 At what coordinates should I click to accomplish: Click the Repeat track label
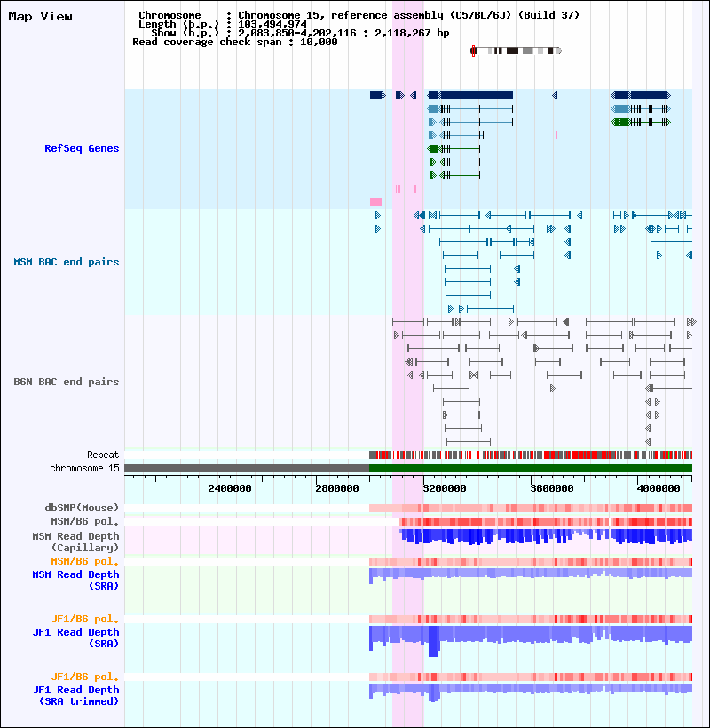103,455
